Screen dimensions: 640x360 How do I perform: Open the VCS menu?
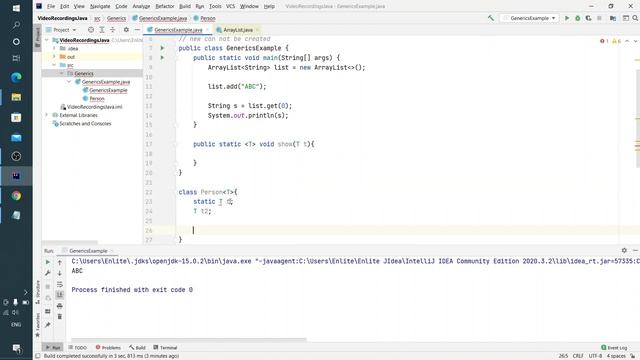point(230,6)
